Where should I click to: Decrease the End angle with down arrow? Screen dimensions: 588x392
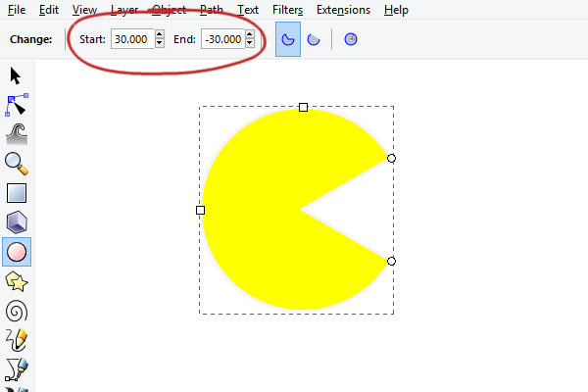[250, 43]
